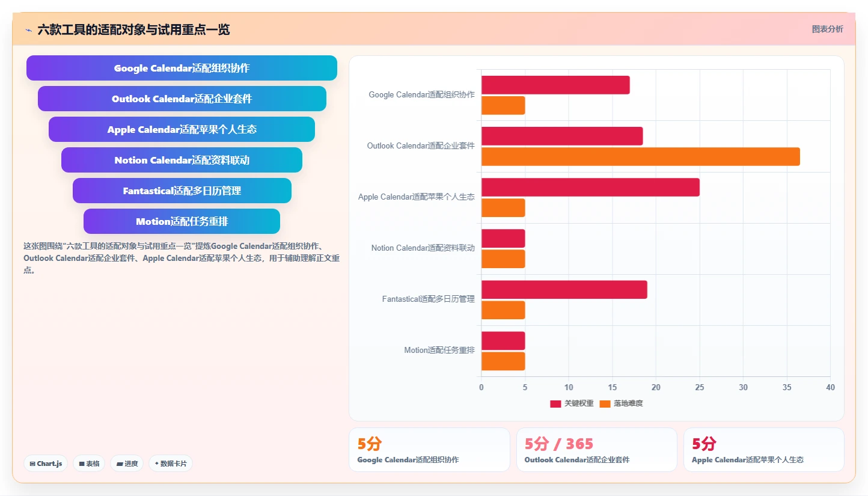Click the chart y-axis label Outlook Calendar适配企业套件

421,145
